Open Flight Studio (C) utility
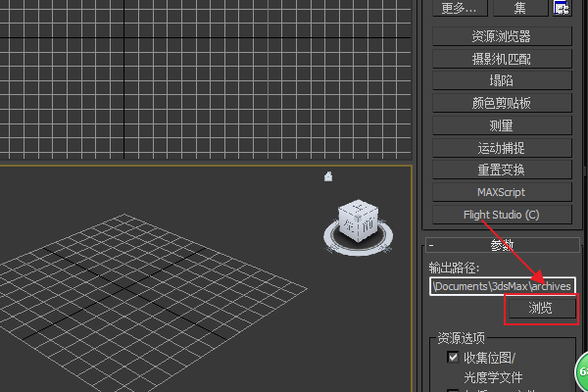Viewport: 588px width, 392px height. click(502, 215)
